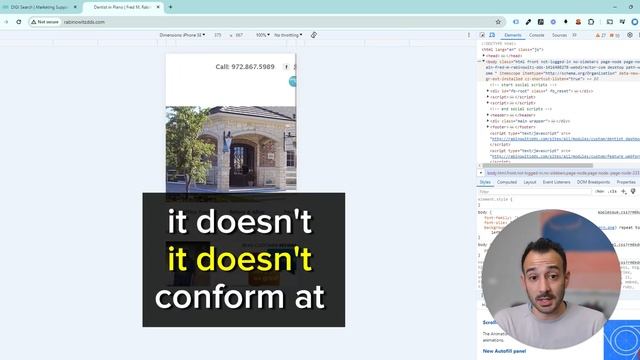This screenshot has height=360, width=640.
Task: Click the eyedropper extension icon in toolbar
Action: (x=528, y=22)
